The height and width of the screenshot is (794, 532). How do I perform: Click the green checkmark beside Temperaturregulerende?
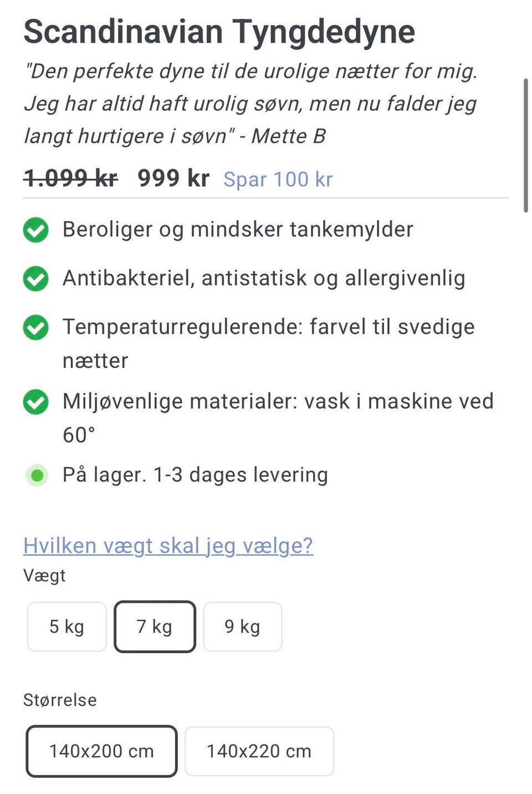(x=36, y=327)
